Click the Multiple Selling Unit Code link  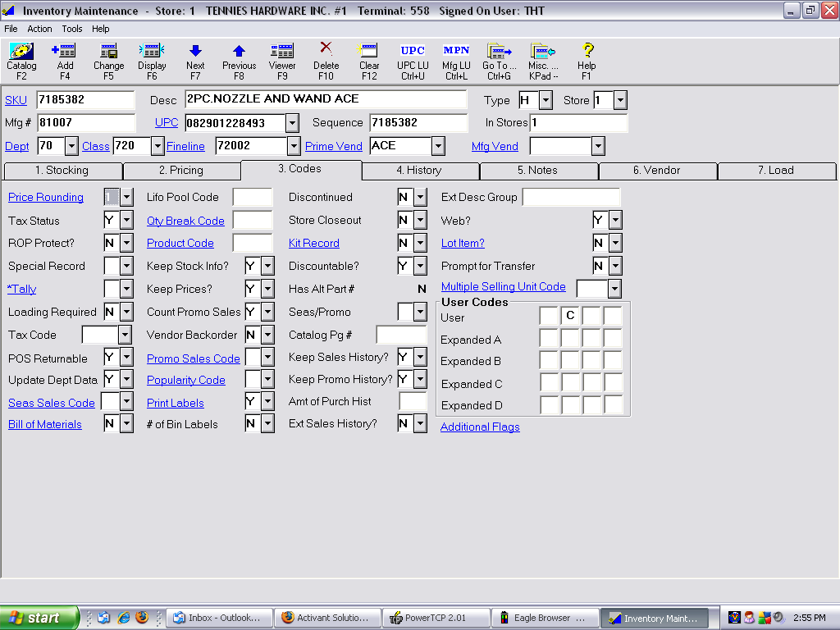(x=503, y=287)
